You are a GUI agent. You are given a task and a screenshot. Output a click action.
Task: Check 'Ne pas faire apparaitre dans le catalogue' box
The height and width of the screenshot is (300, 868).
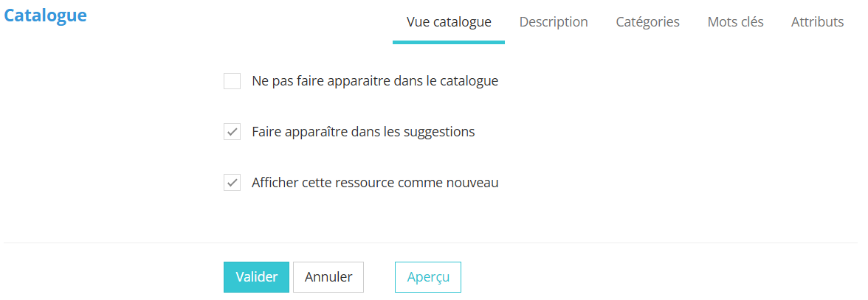point(232,81)
